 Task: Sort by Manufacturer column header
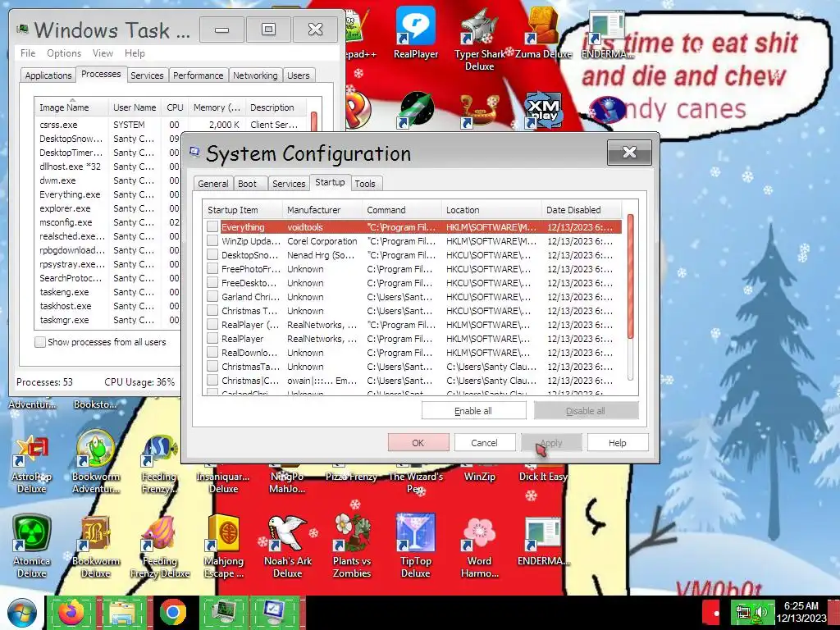click(x=322, y=209)
